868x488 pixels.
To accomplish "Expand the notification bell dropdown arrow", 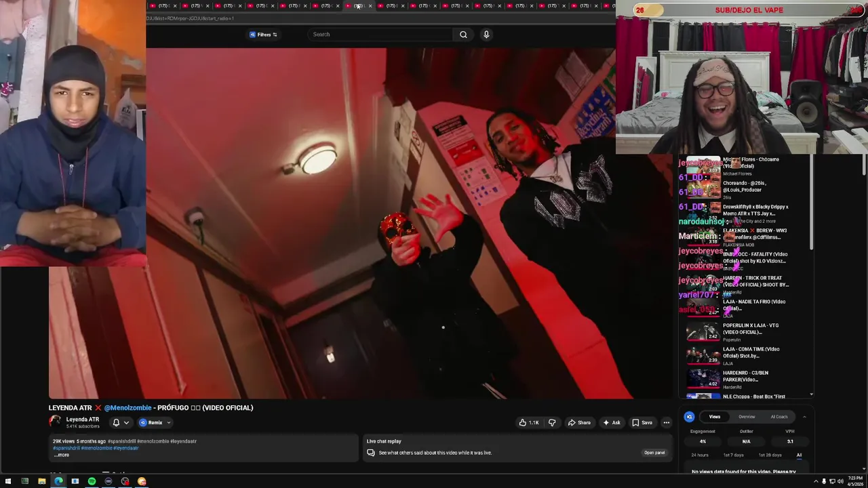I will click(x=126, y=422).
